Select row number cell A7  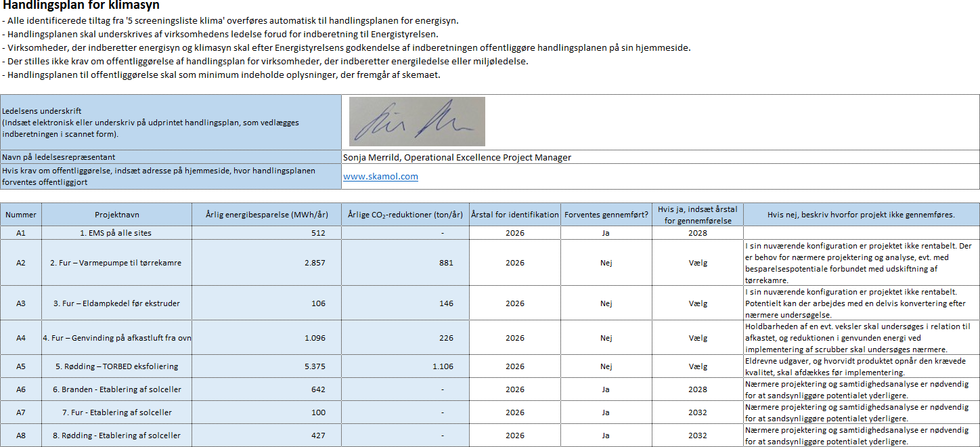21,412
